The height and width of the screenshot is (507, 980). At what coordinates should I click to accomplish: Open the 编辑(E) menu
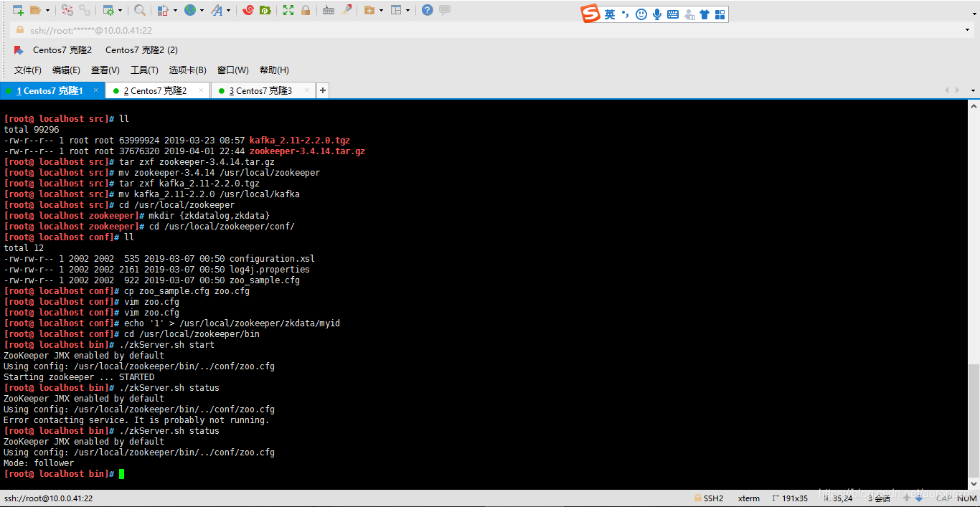(66, 70)
